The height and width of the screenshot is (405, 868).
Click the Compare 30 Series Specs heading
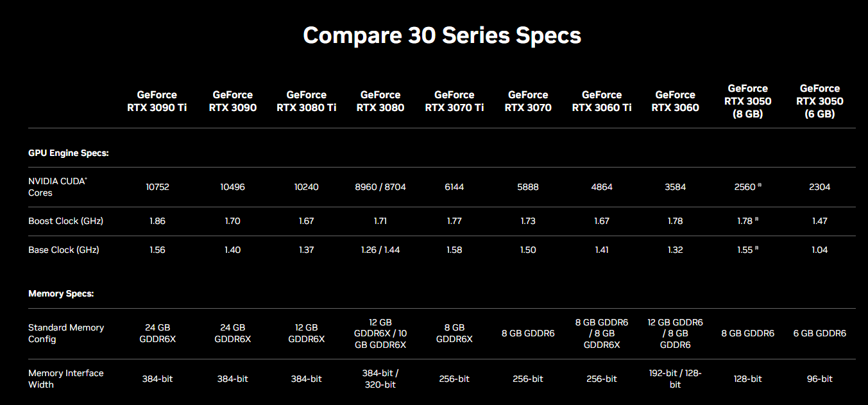click(442, 35)
